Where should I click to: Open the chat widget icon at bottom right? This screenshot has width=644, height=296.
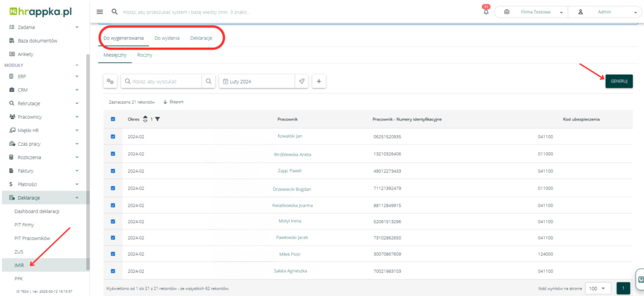click(x=640, y=279)
